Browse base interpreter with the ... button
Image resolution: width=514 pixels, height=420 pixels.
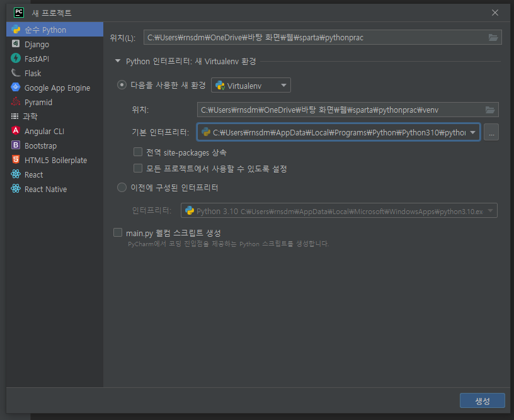(491, 132)
